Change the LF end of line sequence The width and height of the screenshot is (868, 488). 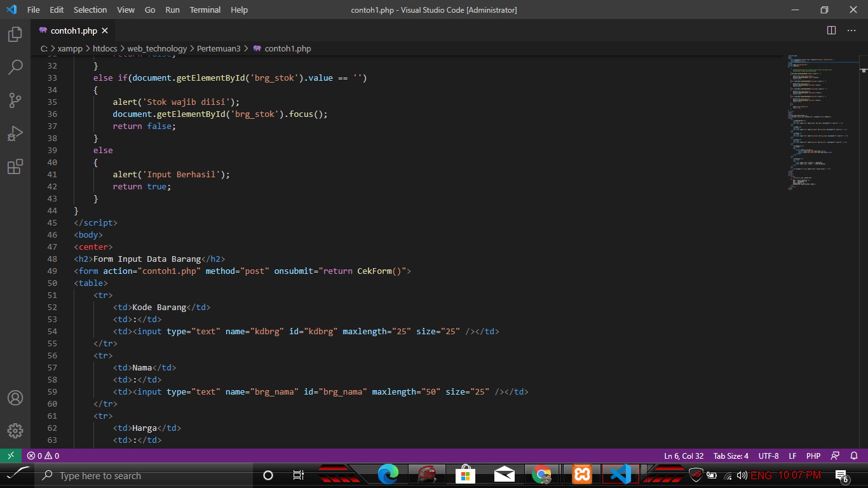point(792,456)
